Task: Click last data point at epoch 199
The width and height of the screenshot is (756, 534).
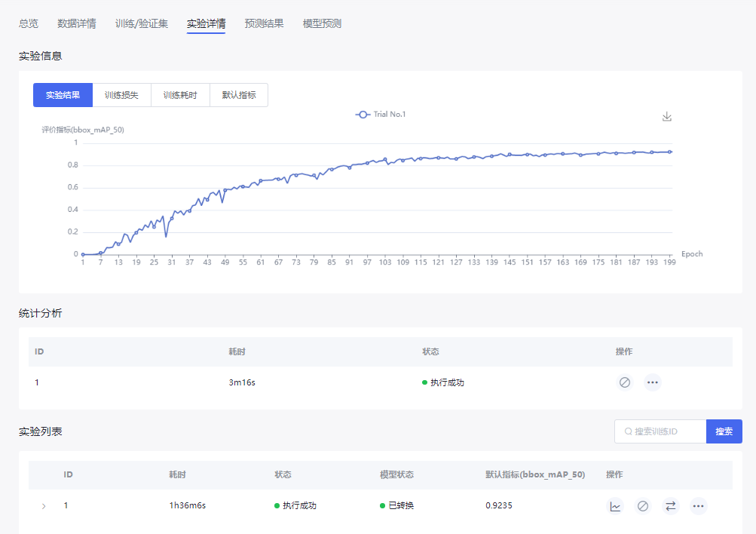Action: tap(669, 152)
